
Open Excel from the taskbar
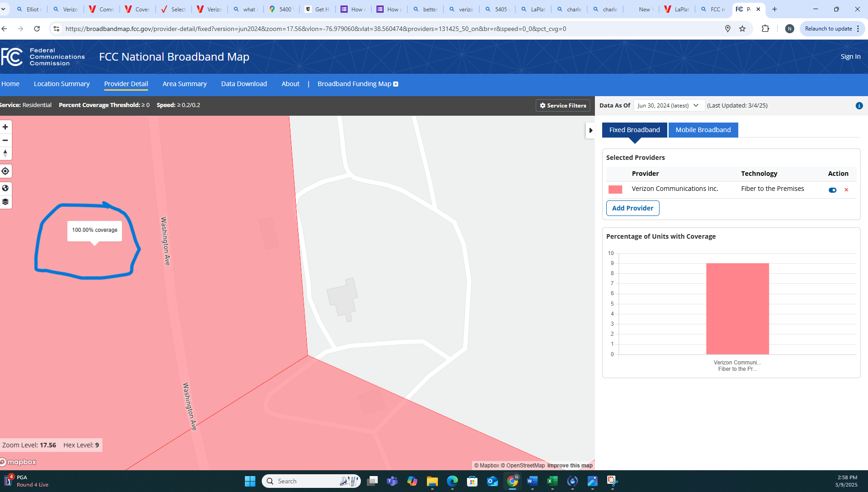pyautogui.click(x=553, y=481)
